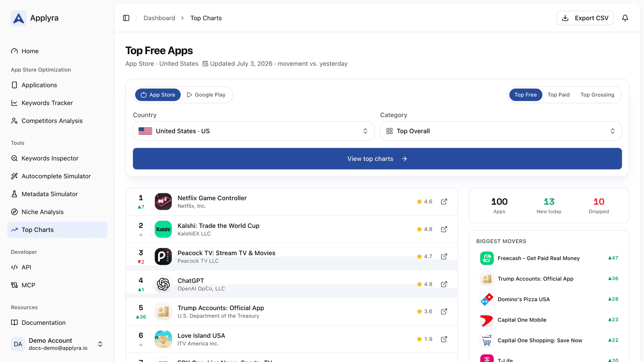Expand the Demo Account switcher chevron
This screenshot has height=362, width=644.
point(100,344)
